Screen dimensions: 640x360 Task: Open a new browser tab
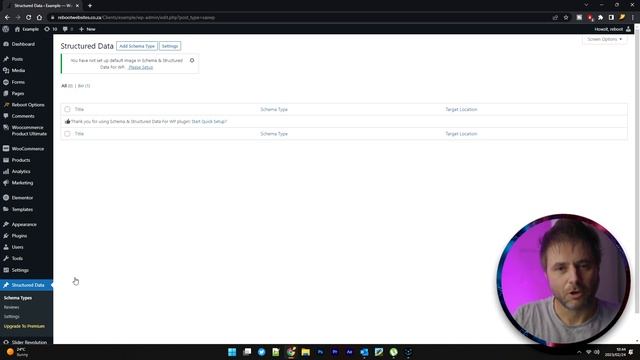90,6
